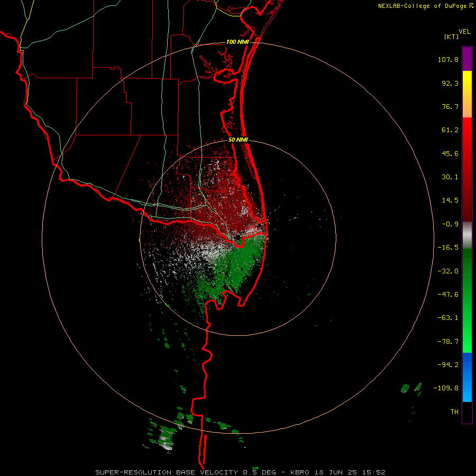The width and height of the screenshot is (476, 476).
Task: Click the -32.0 legend value
Action: (448, 271)
